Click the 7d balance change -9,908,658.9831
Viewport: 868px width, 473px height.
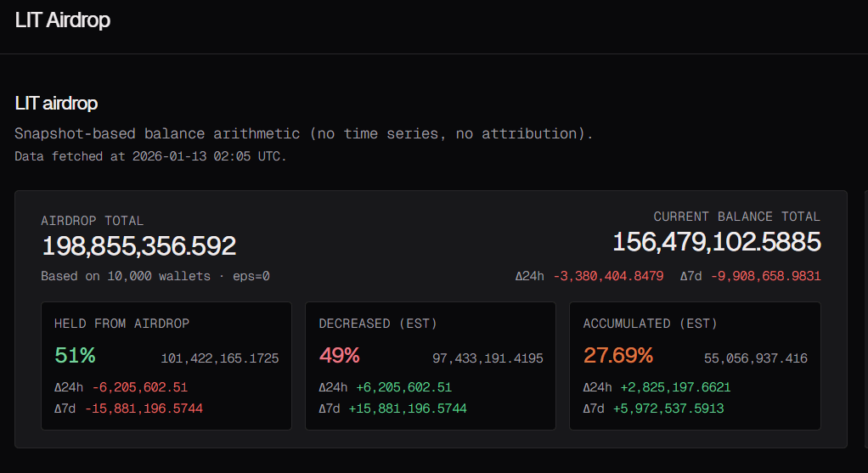point(765,276)
